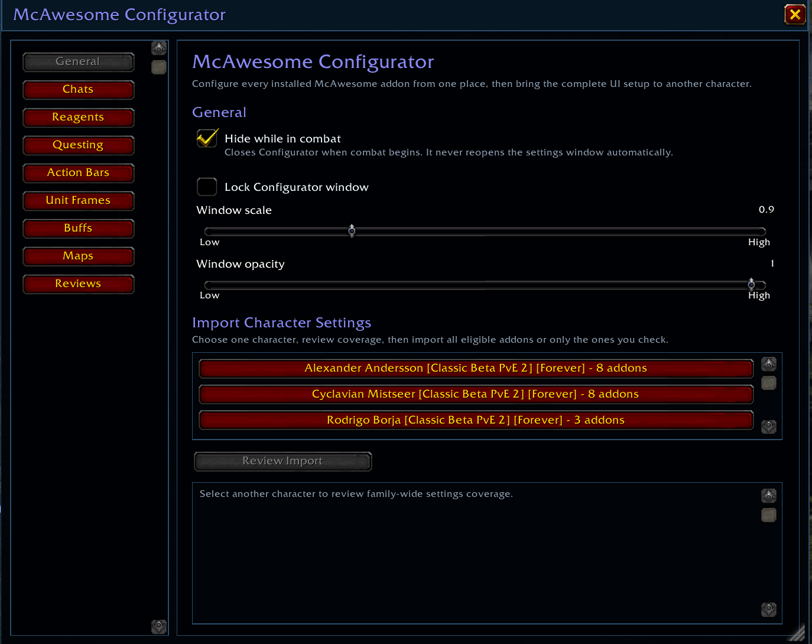The height and width of the screenshot is (644, 812).
Task: Click the review panel scroll-down arrow
Action: pyautogui.click(x=769, y=610)
